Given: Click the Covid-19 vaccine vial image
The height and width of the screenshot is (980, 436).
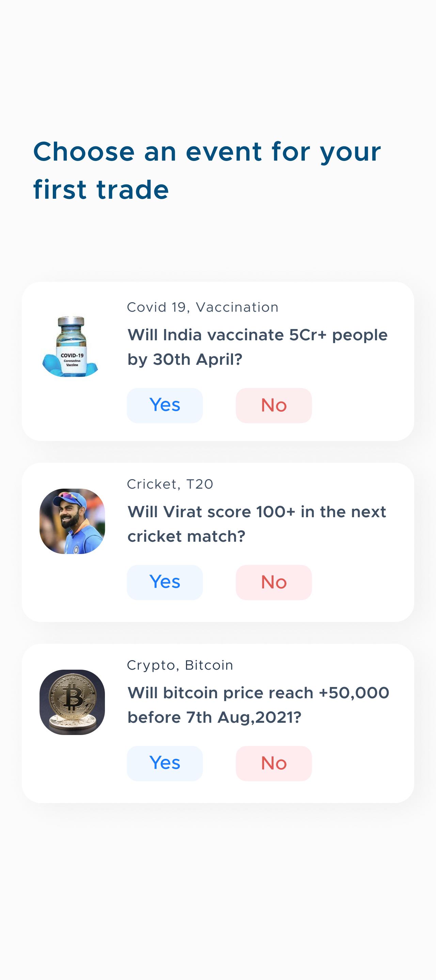Looking at the screenshot, I should [x=71, y=346].
